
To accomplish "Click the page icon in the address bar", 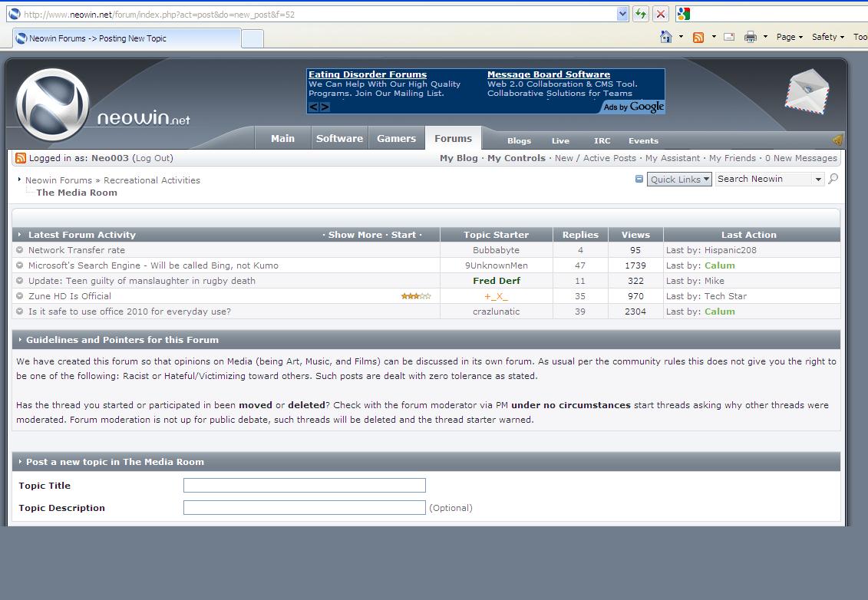I will point(15,14).
